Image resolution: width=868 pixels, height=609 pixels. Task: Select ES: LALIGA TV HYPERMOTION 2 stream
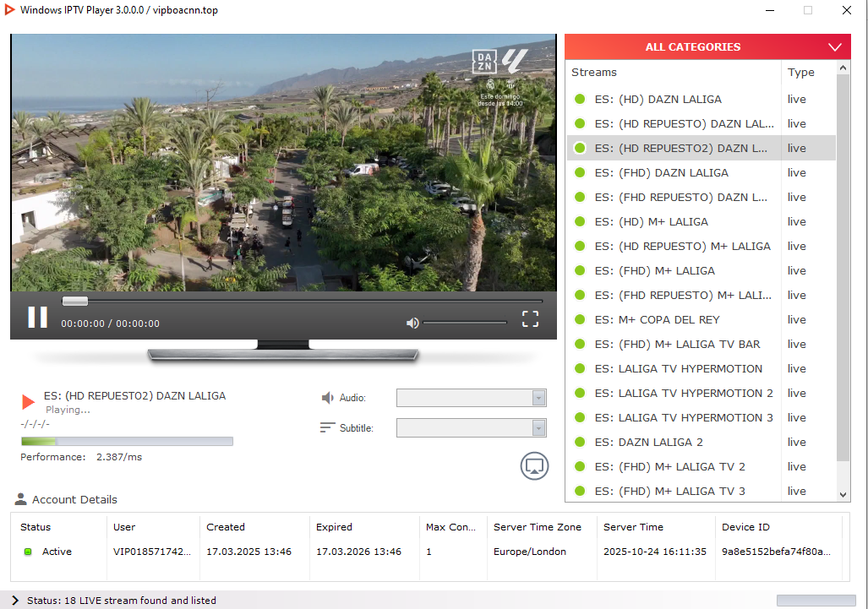point(683,393)
